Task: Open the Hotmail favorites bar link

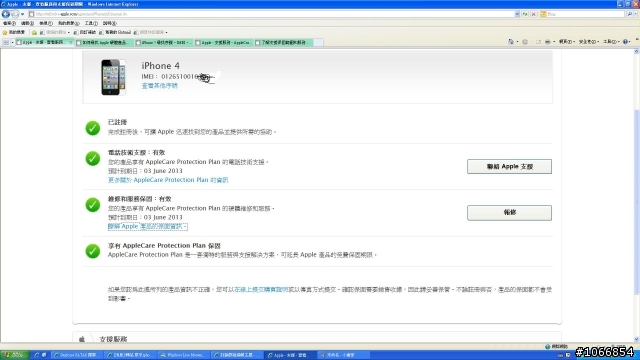Action: coord(115,32)
